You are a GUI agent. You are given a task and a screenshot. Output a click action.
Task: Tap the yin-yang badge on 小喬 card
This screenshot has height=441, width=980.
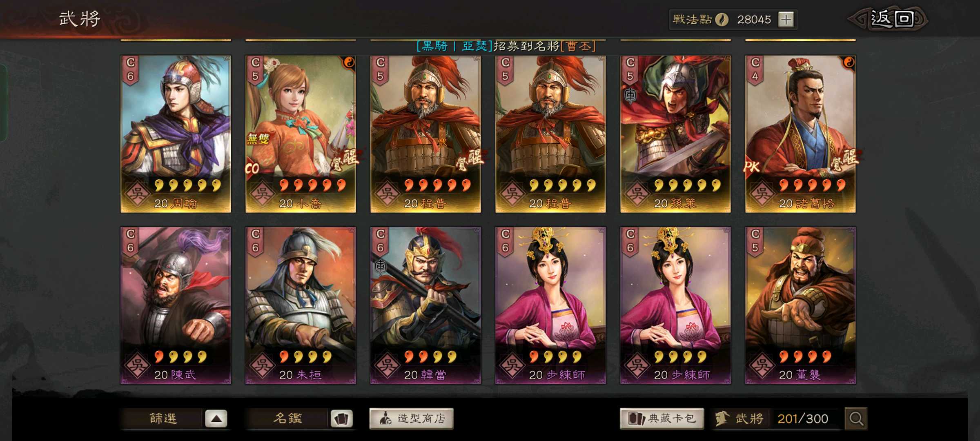[349, 62]
